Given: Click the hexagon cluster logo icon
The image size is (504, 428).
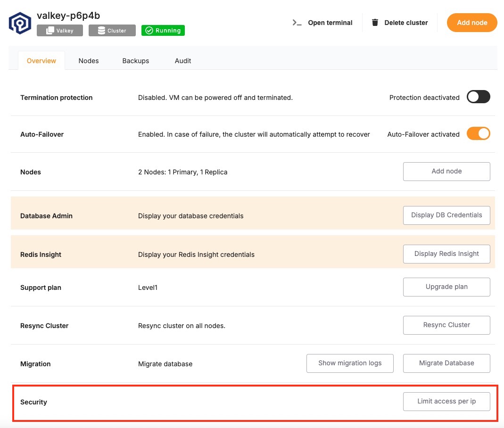Looking at the screenshot, I should (20, 23).
